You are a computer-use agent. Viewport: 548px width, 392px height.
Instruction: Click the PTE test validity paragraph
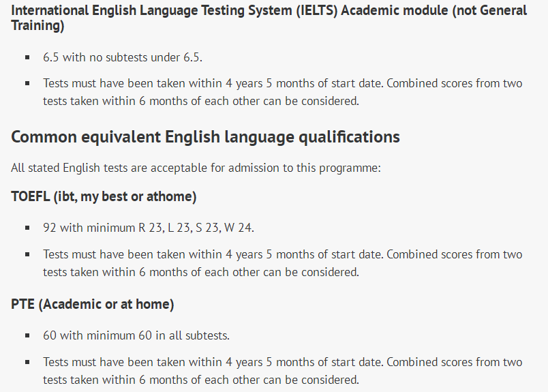tap(282, 371)
